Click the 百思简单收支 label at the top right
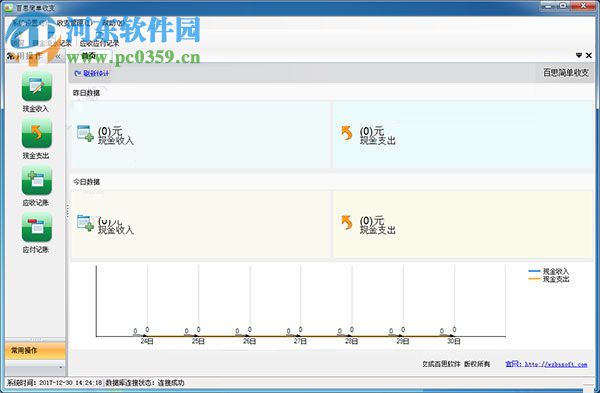The width and height of the screenshot is (600, 393). click(x=566, y=73)
